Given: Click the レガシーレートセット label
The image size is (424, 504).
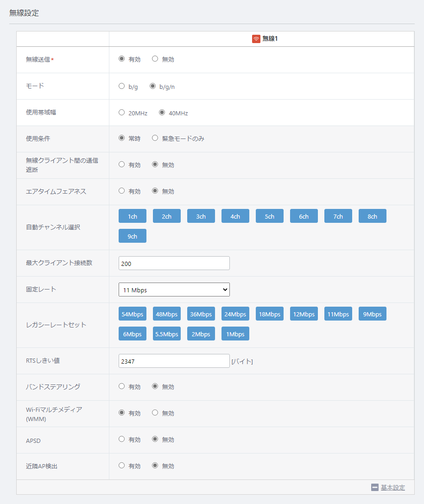Looking at the screenshot, I should (56, 325).
